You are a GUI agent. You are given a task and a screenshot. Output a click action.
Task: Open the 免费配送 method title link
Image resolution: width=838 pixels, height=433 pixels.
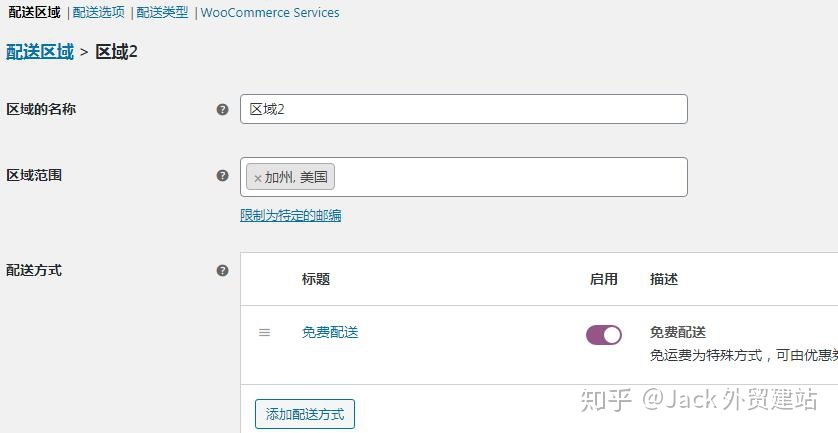330,333
